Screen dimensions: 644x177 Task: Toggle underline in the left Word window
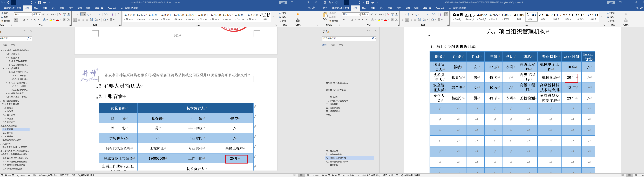click(24, 20)
